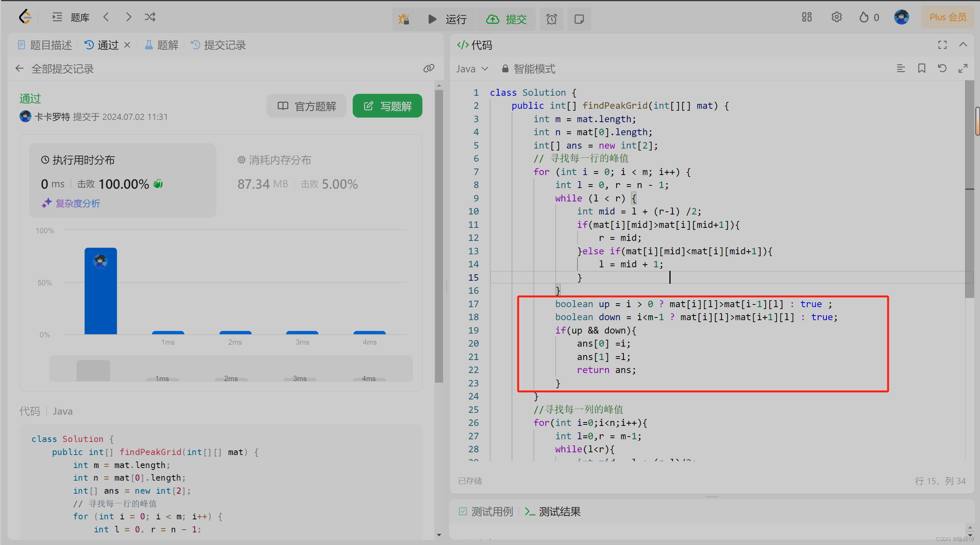Open the layout grid icon
Screen dimensions: 980x545
[807, 17]
